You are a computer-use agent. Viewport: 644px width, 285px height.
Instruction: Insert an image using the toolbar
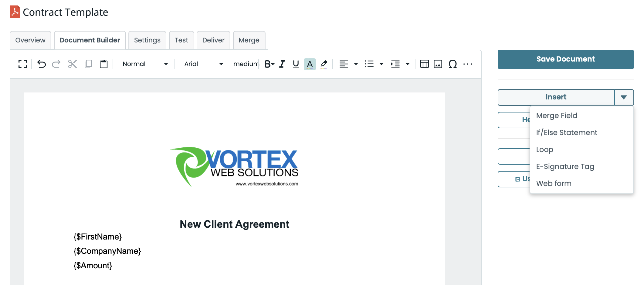coord(438,64)
